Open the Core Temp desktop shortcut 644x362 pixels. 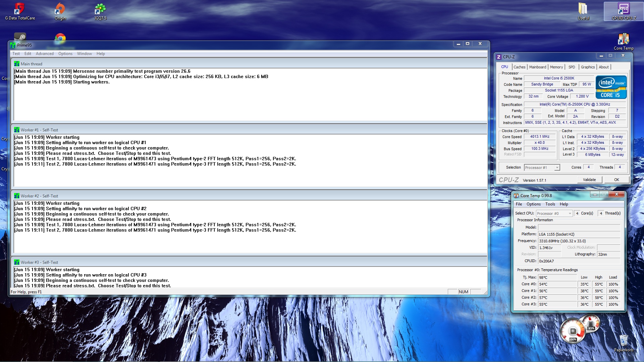(624, 42)
